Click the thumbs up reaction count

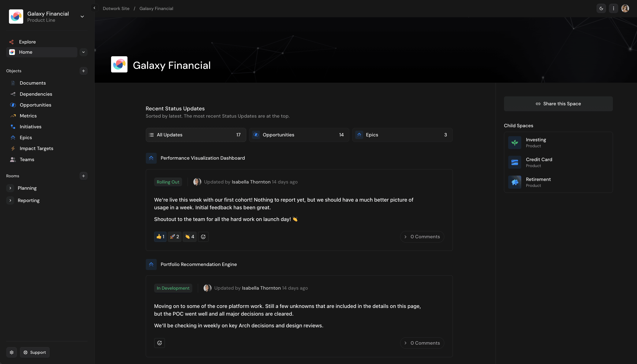[x=160, y=237]
